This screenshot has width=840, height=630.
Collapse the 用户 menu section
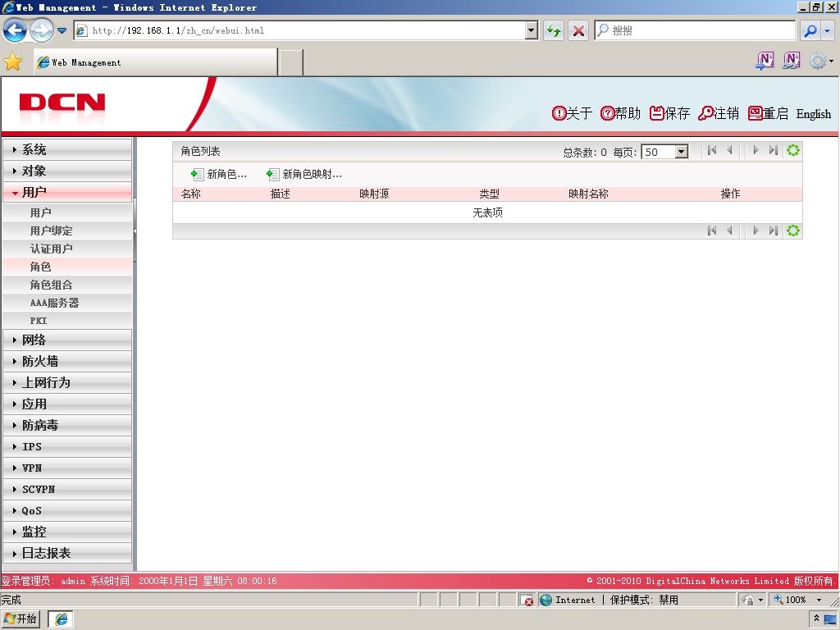[67, 192]
